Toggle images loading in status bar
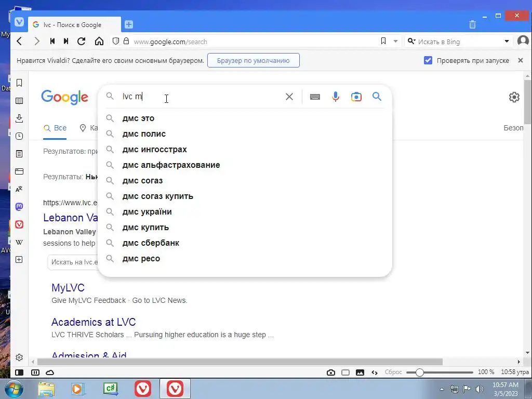The image size is (532, 399). point(360,373)
